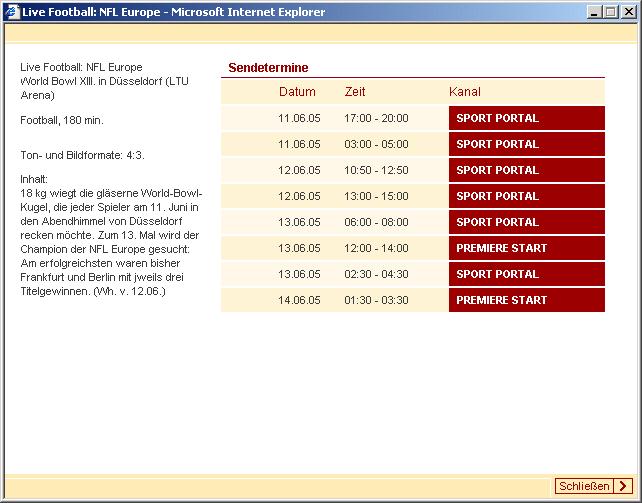Click the Sendetermine heading
The width and height of the screenshot is (642, 503).
268,68
